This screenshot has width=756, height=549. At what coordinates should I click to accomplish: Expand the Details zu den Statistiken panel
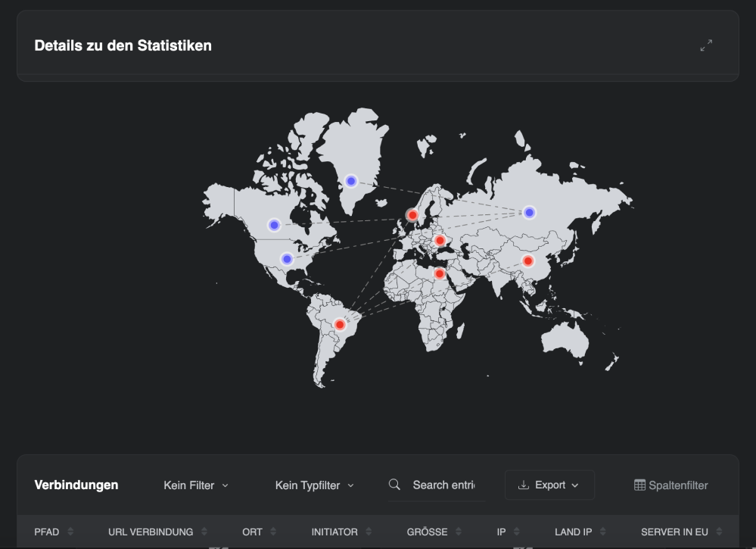(706, 45)
